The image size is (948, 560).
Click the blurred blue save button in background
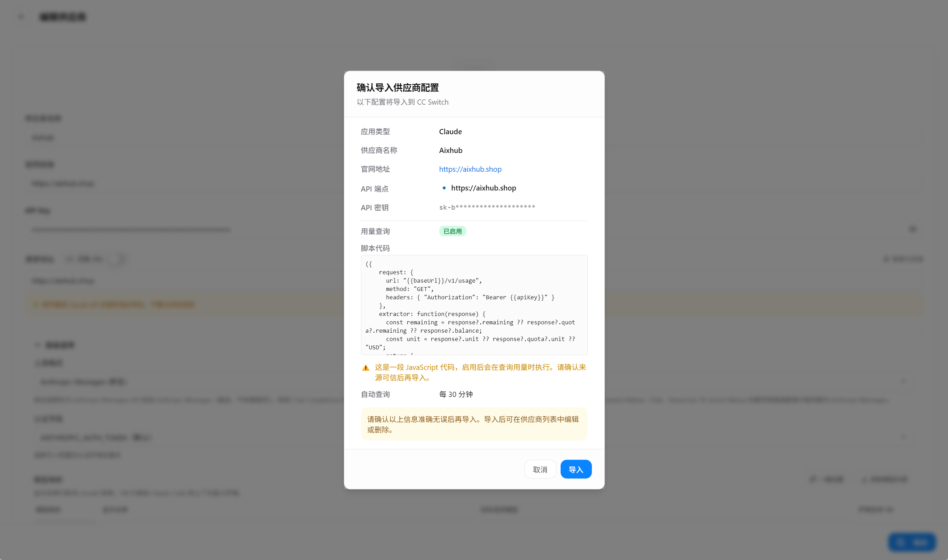[912, 542]
